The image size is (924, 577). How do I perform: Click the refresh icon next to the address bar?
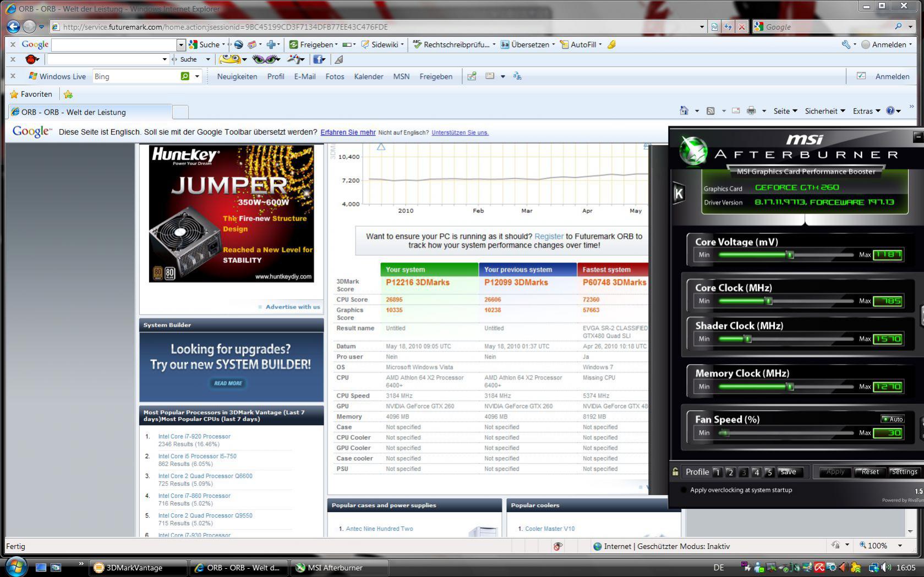728,26
